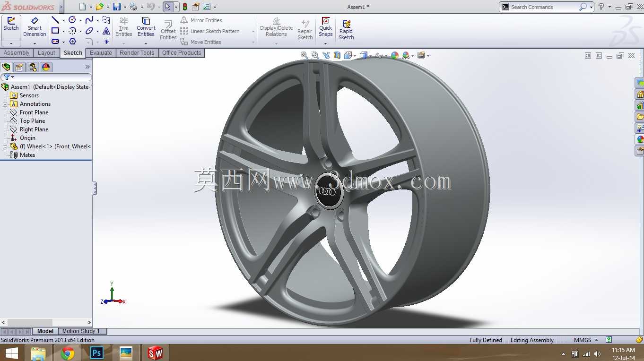The image size is (644, 361).
Task: Select Top Plane in feature tree
Action: [x=32, y=121]
